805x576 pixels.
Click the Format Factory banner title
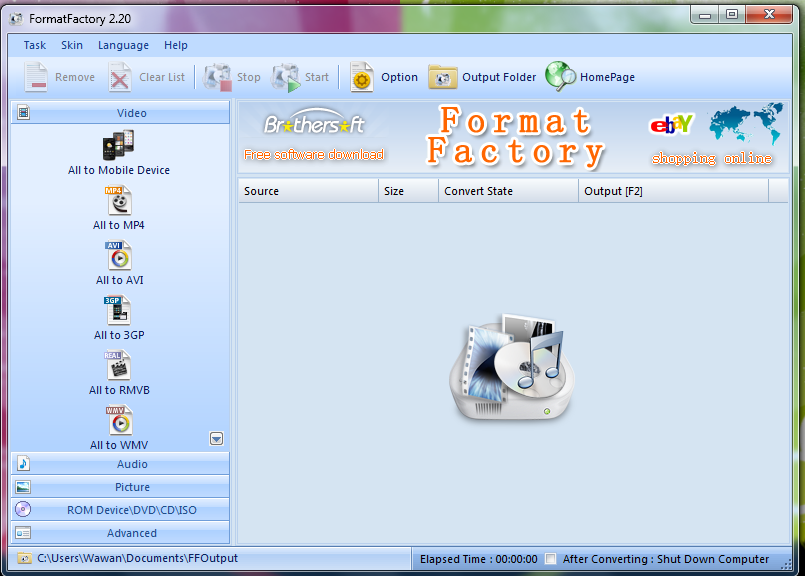[515, 137]
